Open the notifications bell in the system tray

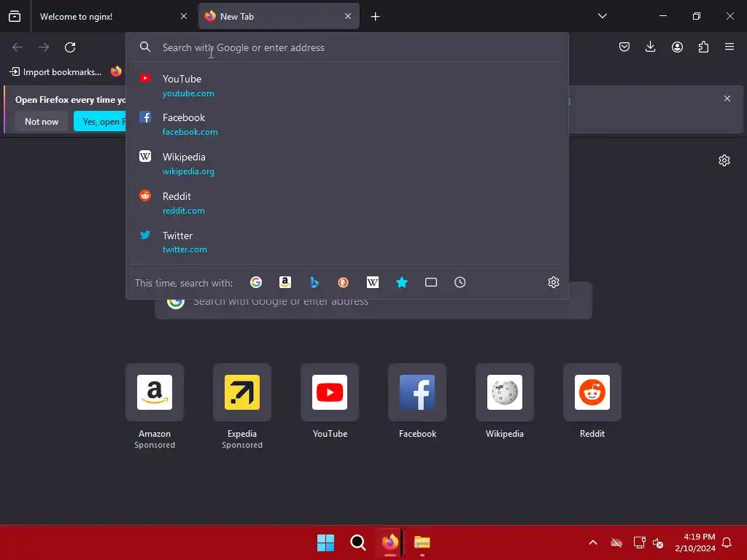pyautogui.click(x=727, y=542)
